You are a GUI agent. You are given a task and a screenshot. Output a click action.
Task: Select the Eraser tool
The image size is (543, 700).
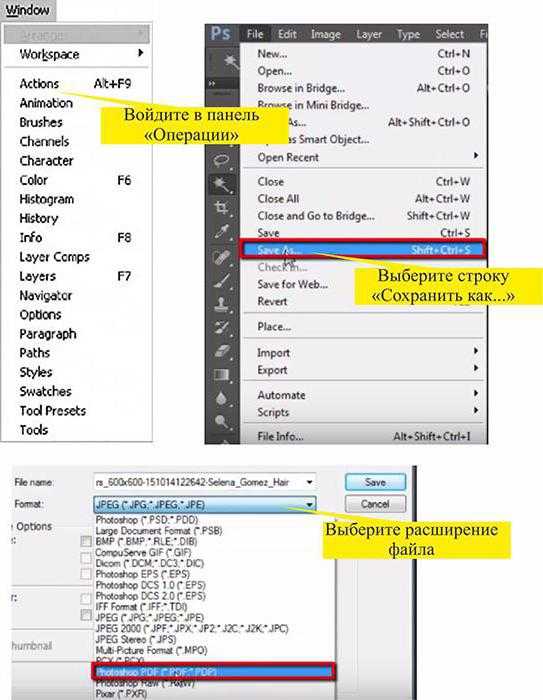point(222,351)
